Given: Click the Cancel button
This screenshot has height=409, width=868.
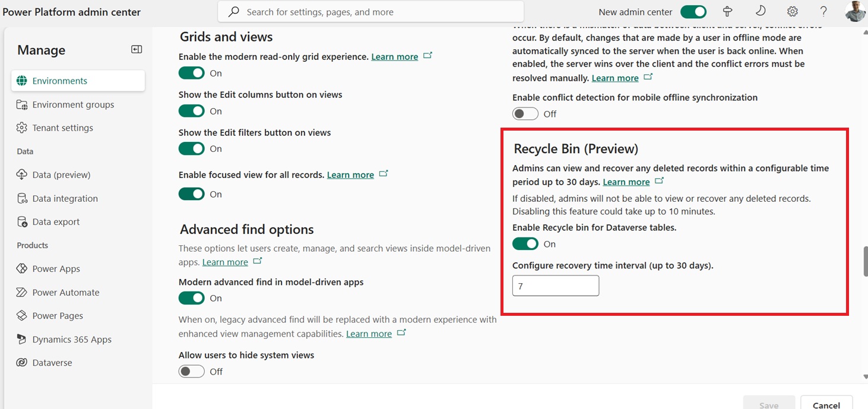Looking at the screenshot, I should 826,404.
